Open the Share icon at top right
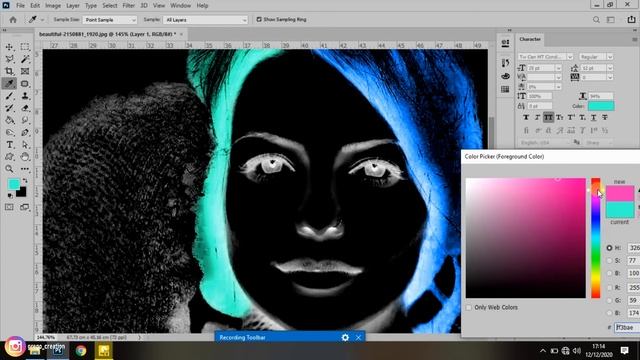640x360 pixels. [x=631, y=20]
